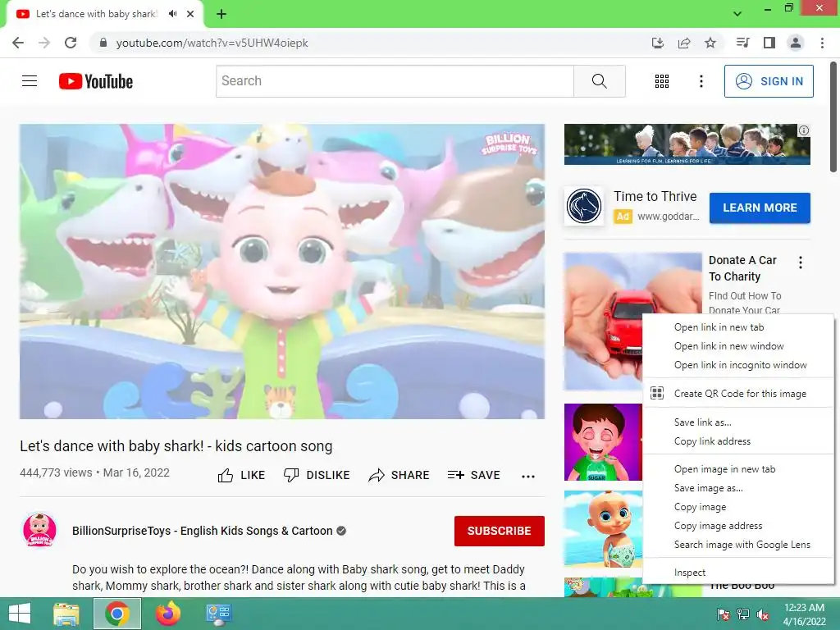Reload the page with refresh icon
Viewport: 840px width, 630px height.
(x=71, y=43)
